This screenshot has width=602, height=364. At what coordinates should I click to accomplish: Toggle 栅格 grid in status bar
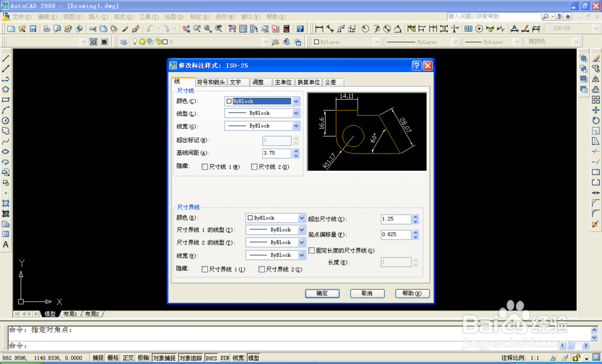113,358
